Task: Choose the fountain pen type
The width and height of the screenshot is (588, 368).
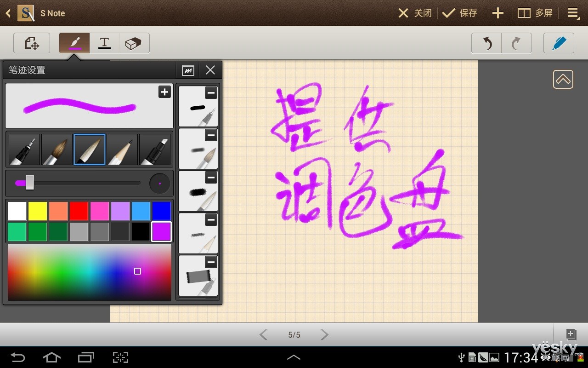Action: point(24,149)
